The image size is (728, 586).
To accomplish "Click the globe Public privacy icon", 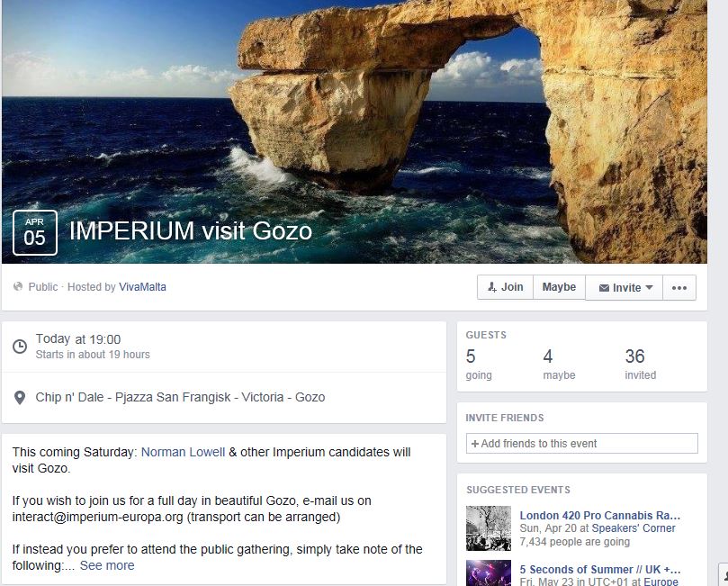I will [18, 286].
